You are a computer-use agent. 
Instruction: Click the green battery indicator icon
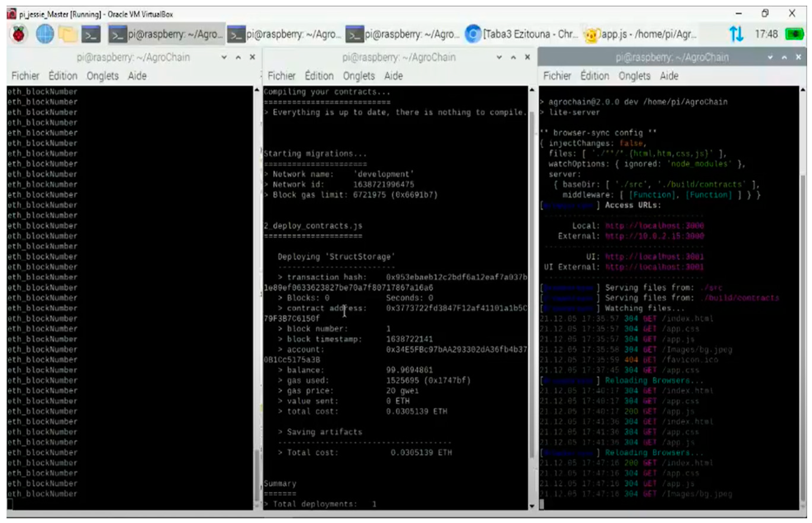[794, 34]
